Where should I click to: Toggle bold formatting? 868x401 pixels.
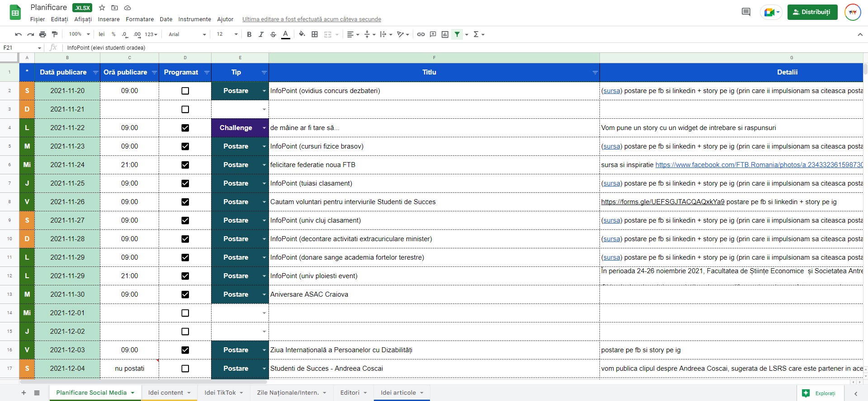(249, 34)
